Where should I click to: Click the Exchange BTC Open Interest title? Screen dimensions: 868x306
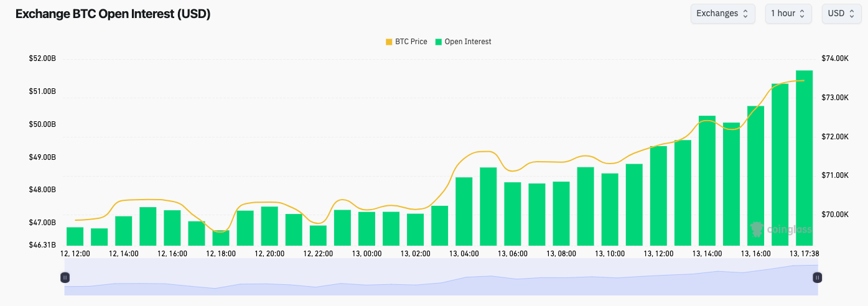[113, 14]
